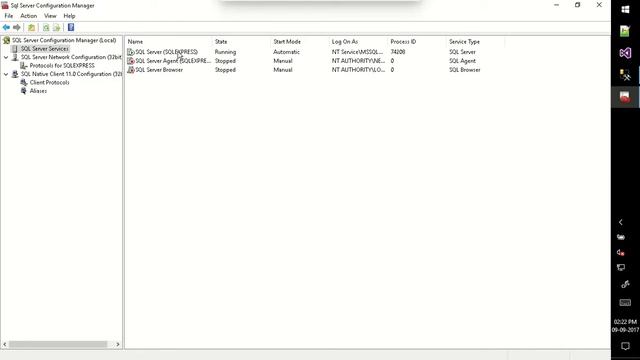Click the tree pane horizontal scrollbar thumb
This screenshot has width=640, height=360.
[58, 344]
